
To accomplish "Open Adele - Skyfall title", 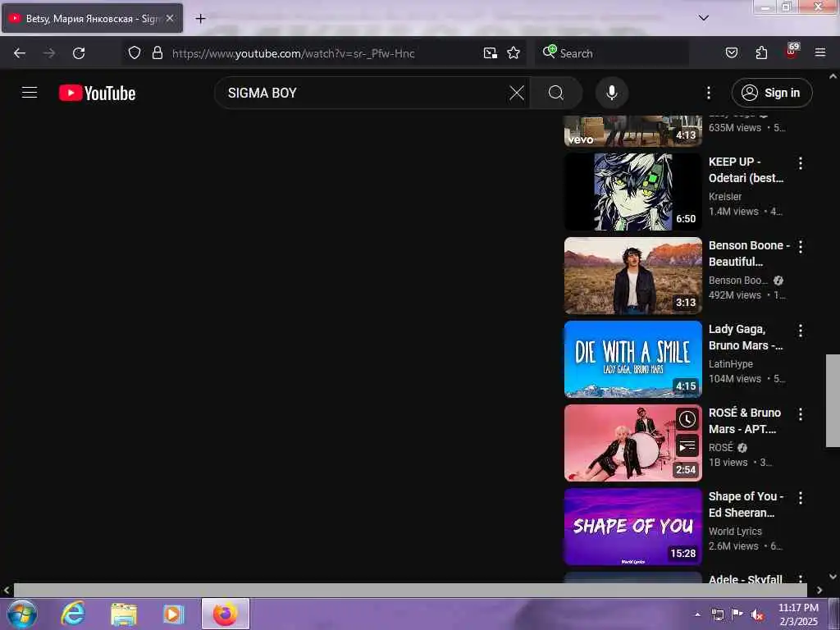I will pyautogui.click(x=745, y=579).
